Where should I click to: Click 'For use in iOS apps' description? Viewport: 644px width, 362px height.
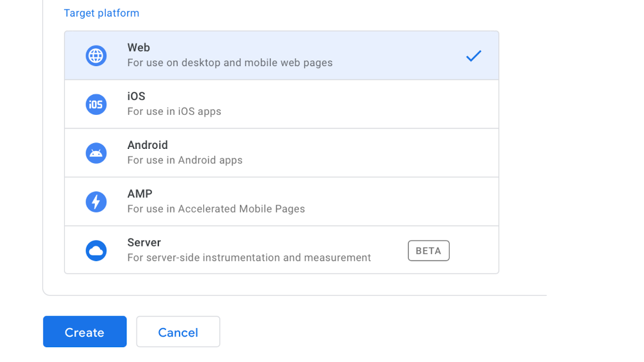click(174, 111)
